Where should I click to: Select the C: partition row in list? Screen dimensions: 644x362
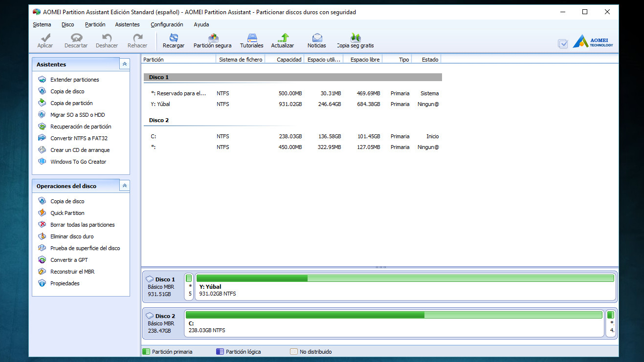click(293, 136)
